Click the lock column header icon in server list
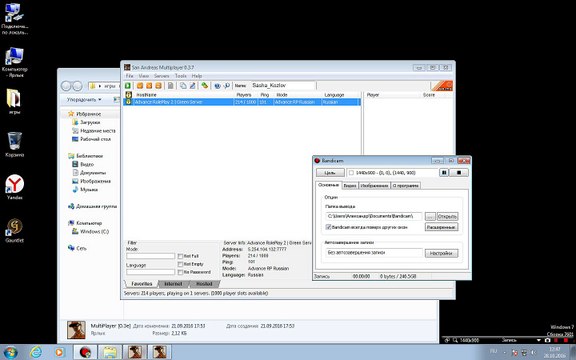 128,95
